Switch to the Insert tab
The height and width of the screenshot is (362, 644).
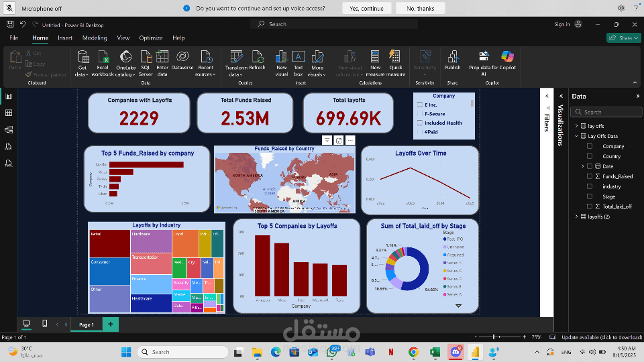point(65,38)
